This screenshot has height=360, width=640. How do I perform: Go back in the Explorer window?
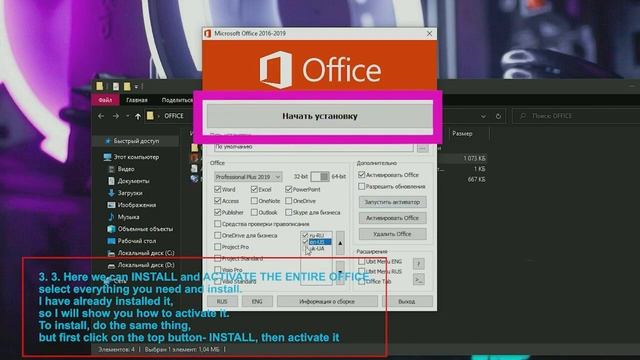[101, 116]
